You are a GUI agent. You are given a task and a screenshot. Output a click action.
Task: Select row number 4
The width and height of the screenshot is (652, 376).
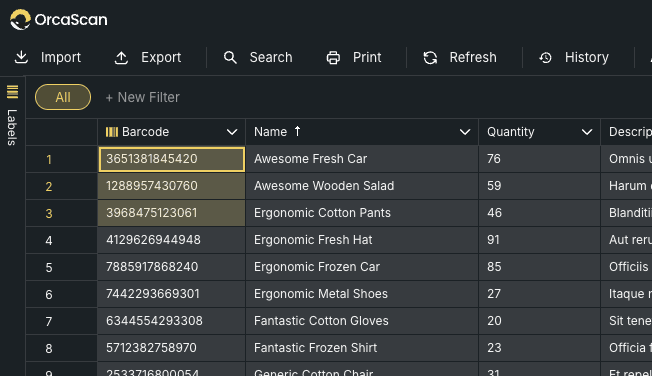coord(49,240)
